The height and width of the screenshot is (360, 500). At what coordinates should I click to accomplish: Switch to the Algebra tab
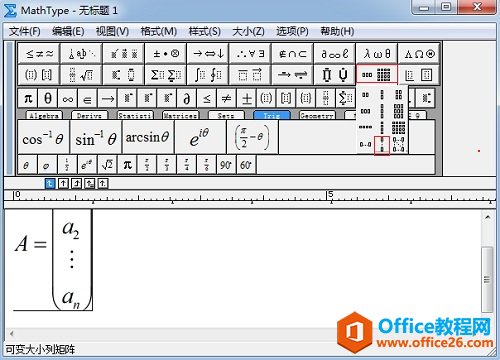(x=44, y=115)
